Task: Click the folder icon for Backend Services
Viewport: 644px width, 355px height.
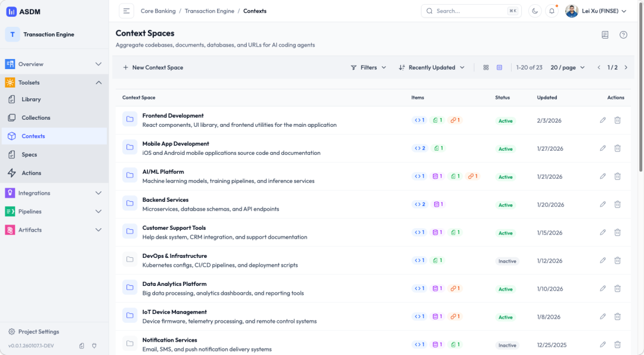Action: tap(130, 204)
